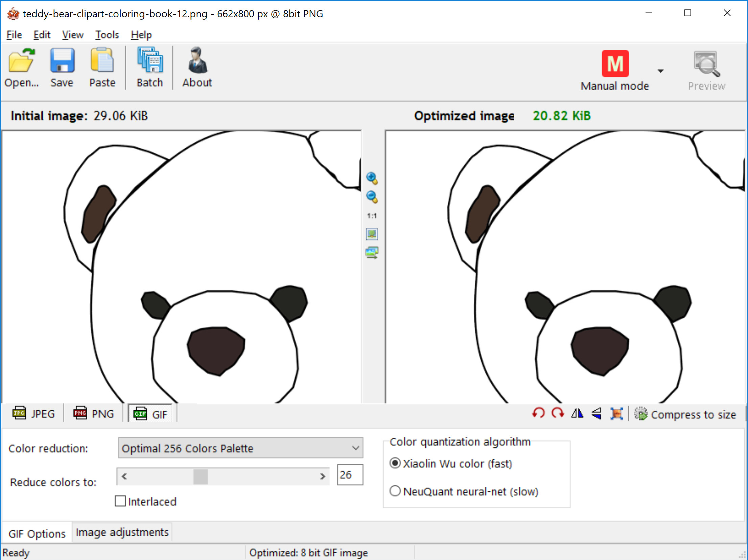Click the zoom out magnifier icon
748x560 pixels.
pos(372,197)
